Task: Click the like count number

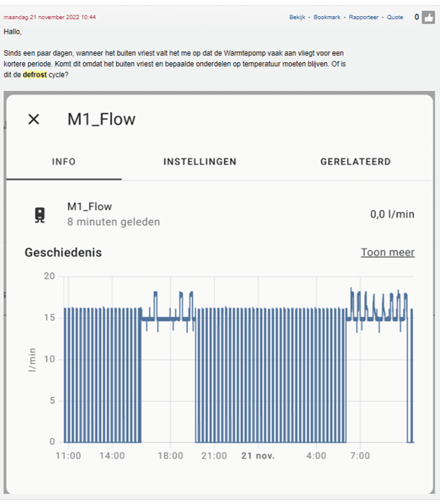Action: coord(417,17)
